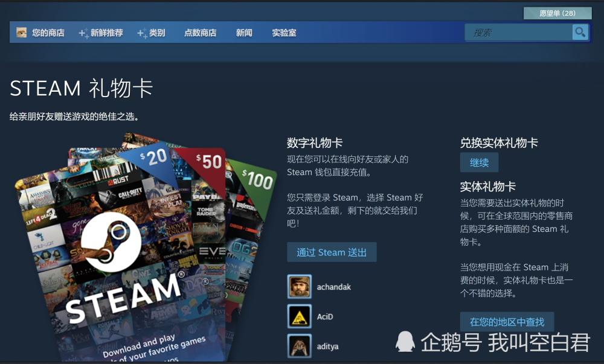Viewport: 604px width, 364px height.
Task: Click the sparkle icon beside 类别
Action: click(141, 33)
